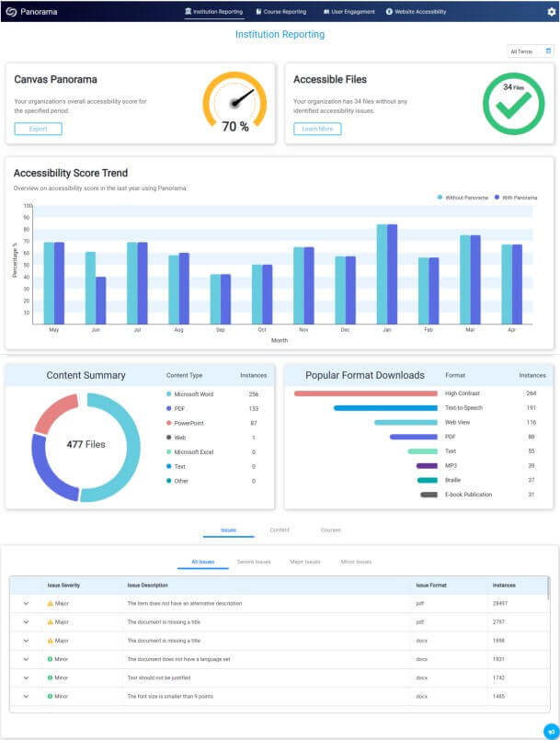Click the Jan With Panorama bar
The image size is (560, 740).
[392, 274]
